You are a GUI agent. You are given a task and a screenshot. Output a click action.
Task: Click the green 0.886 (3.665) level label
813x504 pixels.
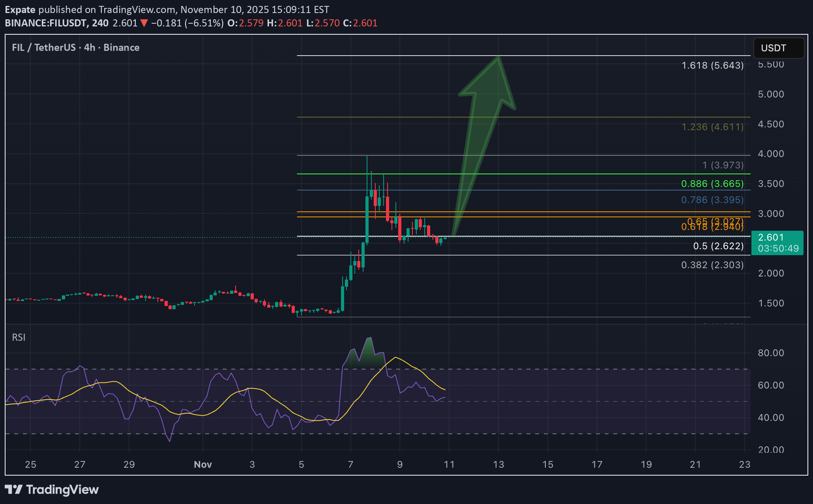pyautogui.click(x=712, y=184)
